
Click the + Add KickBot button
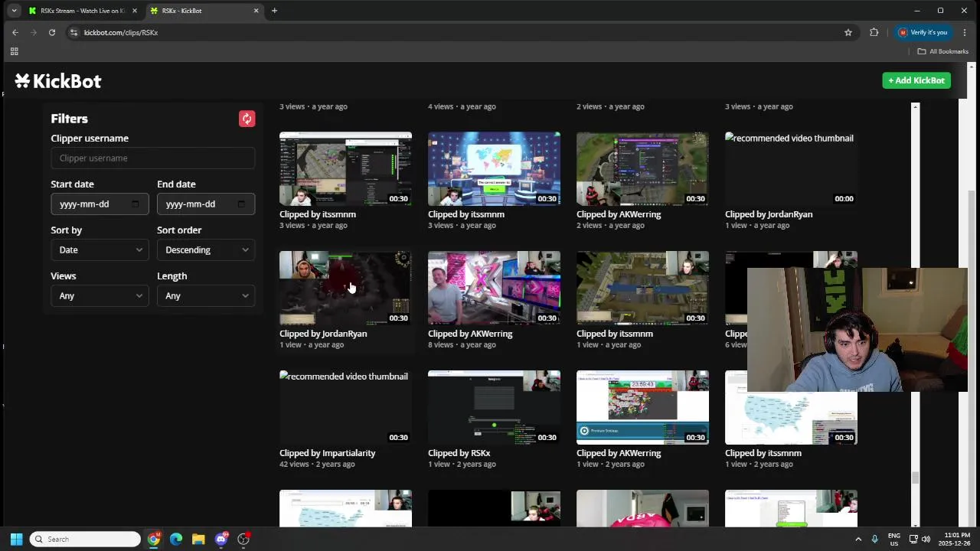[x=916, y=80]
